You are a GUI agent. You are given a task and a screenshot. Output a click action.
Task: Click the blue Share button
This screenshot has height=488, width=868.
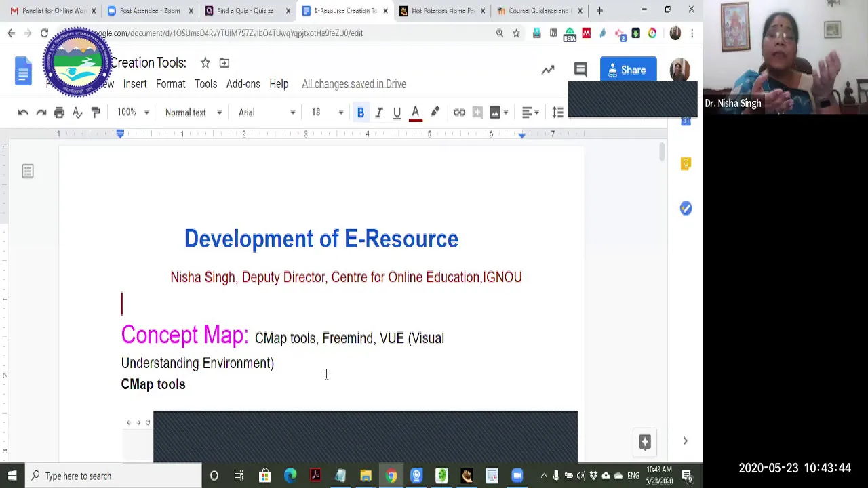[x=628, y=70]
